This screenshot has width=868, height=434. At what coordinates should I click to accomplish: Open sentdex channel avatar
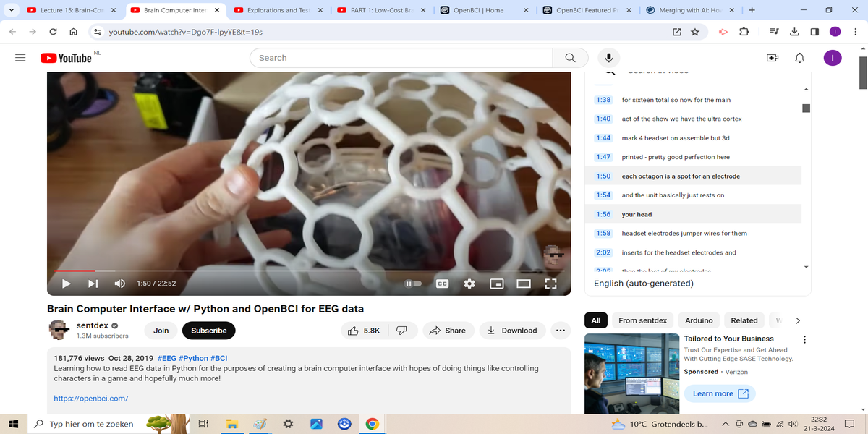59,331
